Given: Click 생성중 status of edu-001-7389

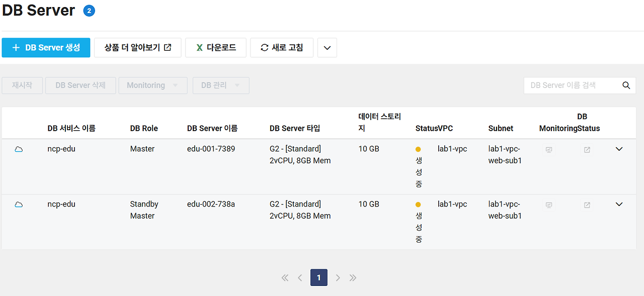Looking at the screenshot, I should pos(419,167).
